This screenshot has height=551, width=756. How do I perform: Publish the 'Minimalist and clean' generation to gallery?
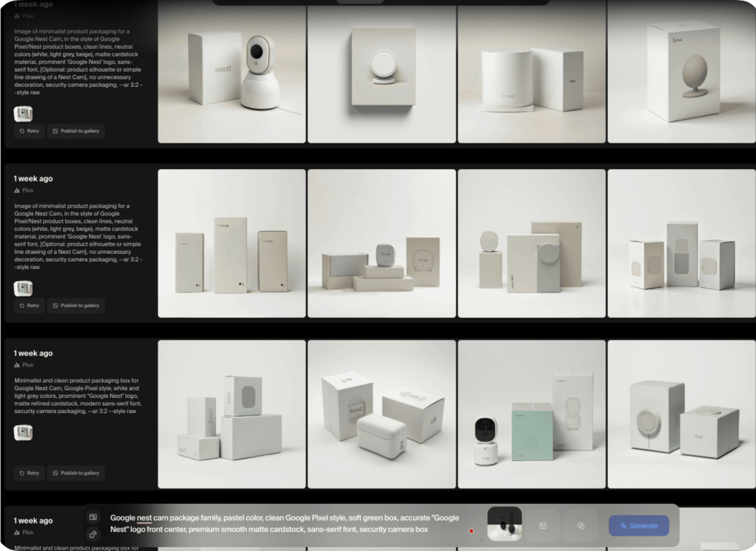[76, 473]
